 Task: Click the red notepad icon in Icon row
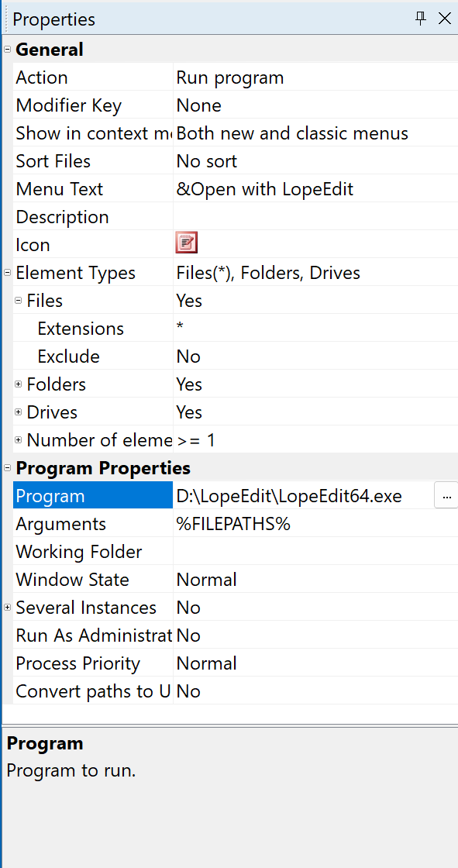tap(187, 243)
